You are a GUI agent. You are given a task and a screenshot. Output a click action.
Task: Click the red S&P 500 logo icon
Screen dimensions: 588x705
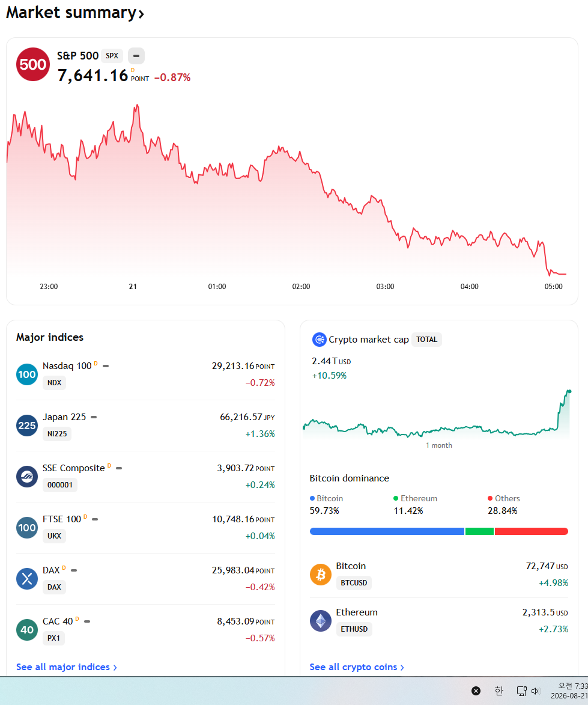click(33, 64)
